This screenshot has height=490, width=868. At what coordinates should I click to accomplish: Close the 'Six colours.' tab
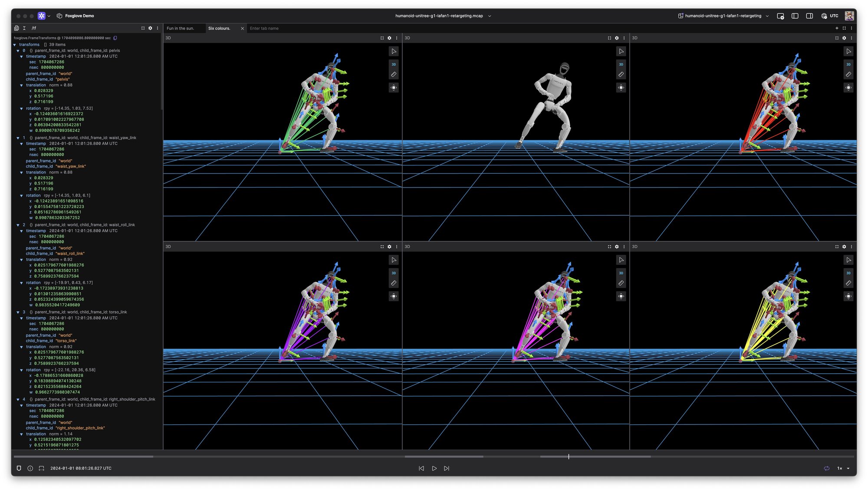coord(242,29)
